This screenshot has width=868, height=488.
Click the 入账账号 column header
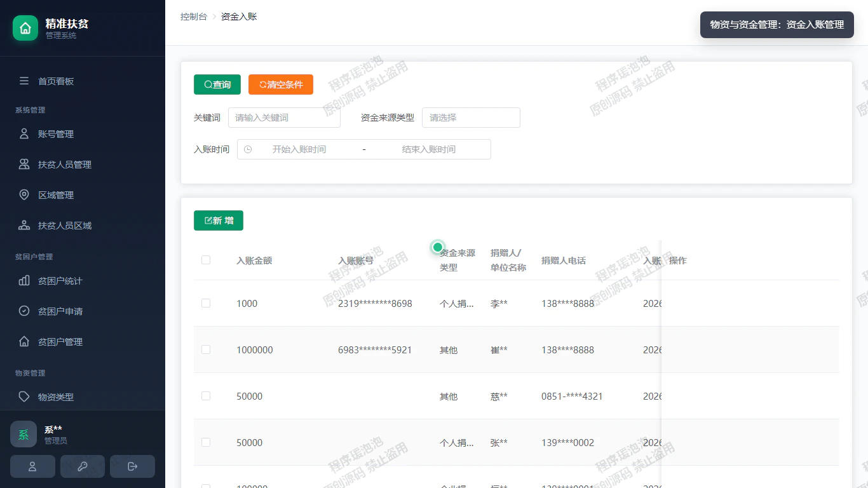pyautogui.click(x=356, y=261)
